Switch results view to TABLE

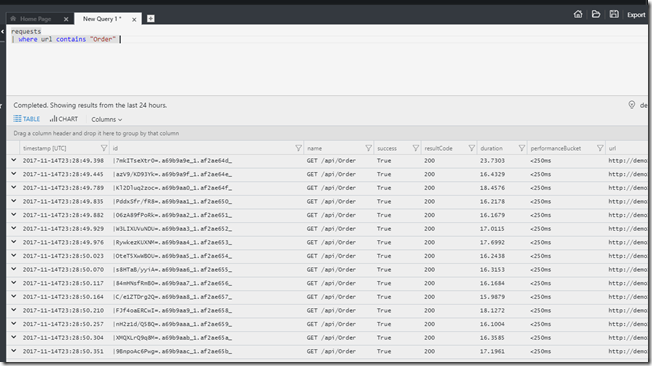pos(27,119)
